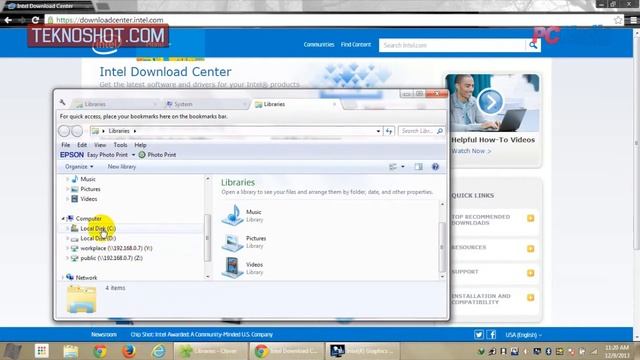This screenshot has height=360, width=640.
Task: Open the Communities link
Action: point(319,44)
